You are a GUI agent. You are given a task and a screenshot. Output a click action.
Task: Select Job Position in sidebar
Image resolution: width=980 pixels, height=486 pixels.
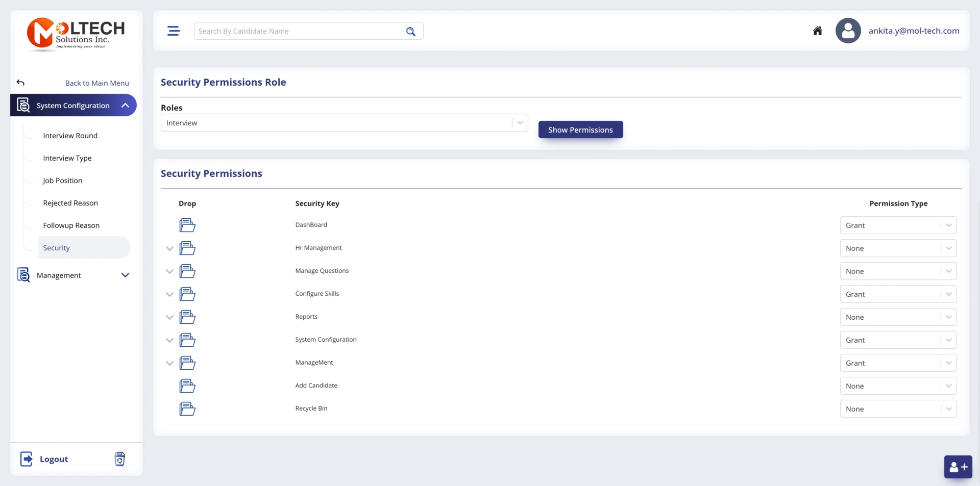(62, 181)
